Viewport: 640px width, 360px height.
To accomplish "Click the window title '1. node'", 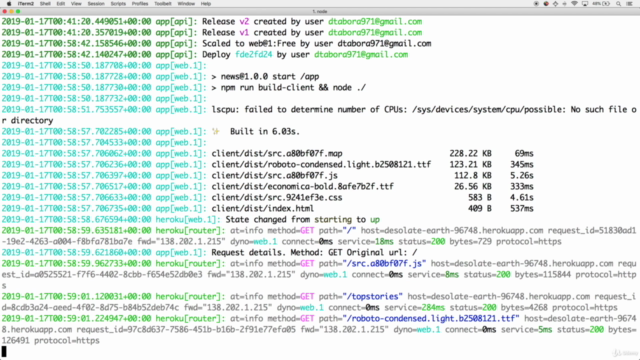I will click(x=320, y=11).
